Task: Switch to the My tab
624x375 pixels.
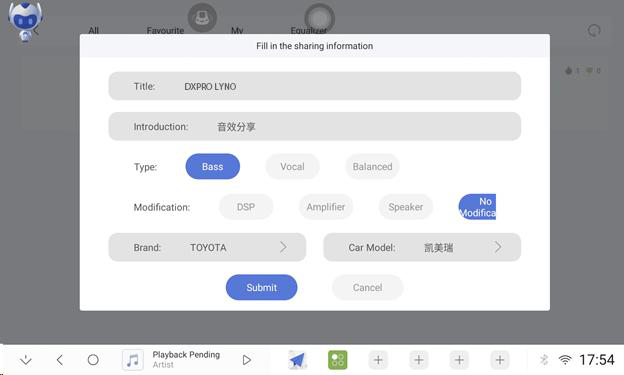Action: [x=237, y=31]
